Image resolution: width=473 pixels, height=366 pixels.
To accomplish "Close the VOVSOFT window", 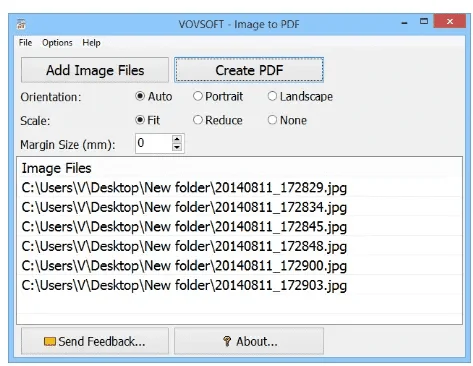I will coord(450,22).
